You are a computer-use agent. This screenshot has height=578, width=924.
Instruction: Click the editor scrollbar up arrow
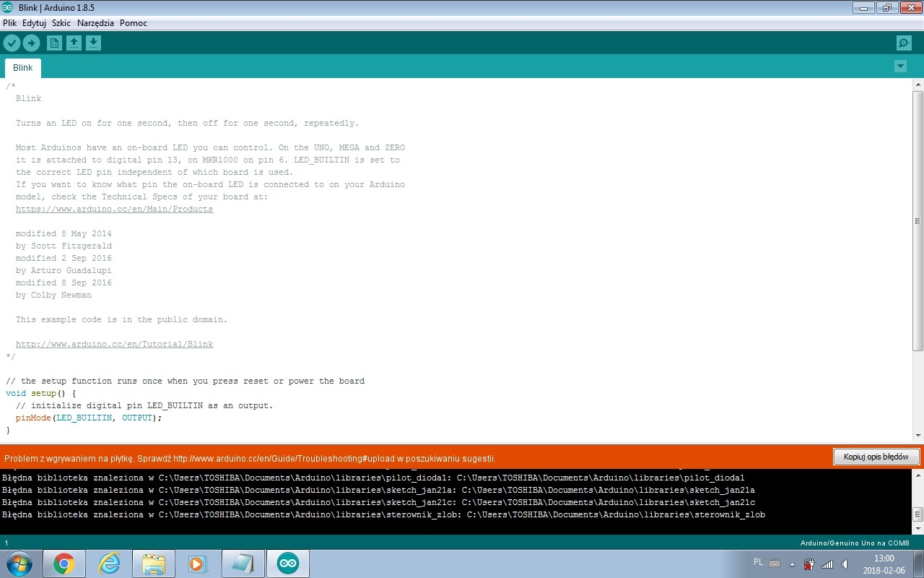[918, 85]
